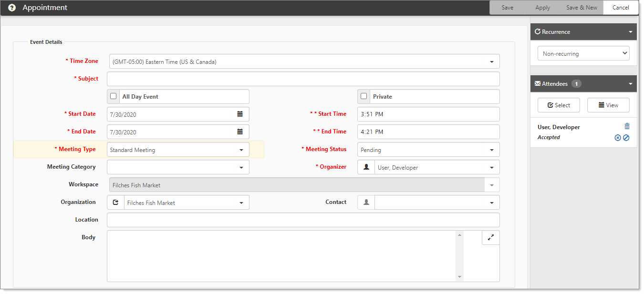
Task: Click the Start Time field
Action: tap(428, 114)
